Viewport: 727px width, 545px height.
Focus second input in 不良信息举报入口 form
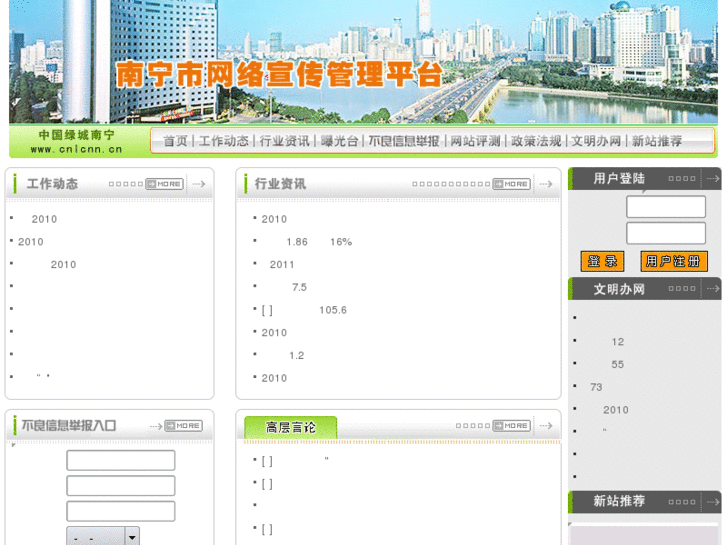(121, 486)
